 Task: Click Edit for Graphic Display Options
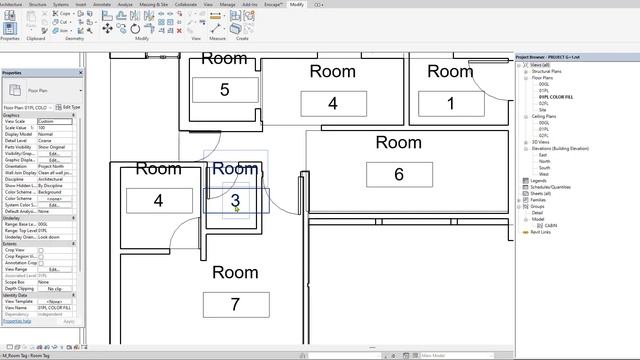(54, 160)
